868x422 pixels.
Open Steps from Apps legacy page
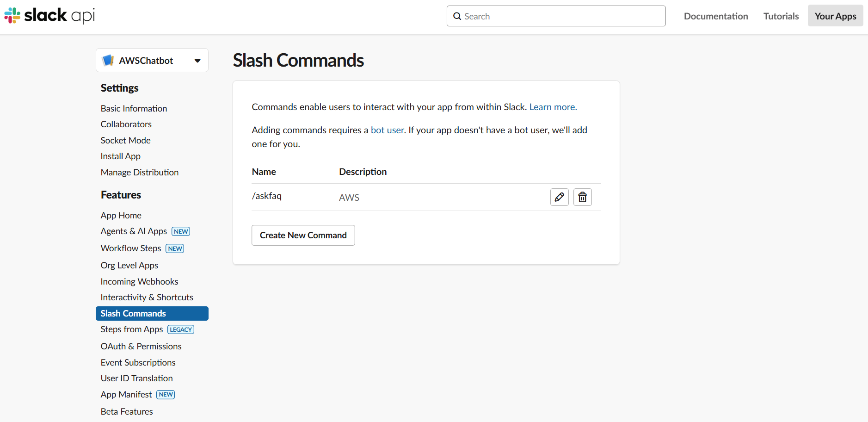(x=132, y=329)
